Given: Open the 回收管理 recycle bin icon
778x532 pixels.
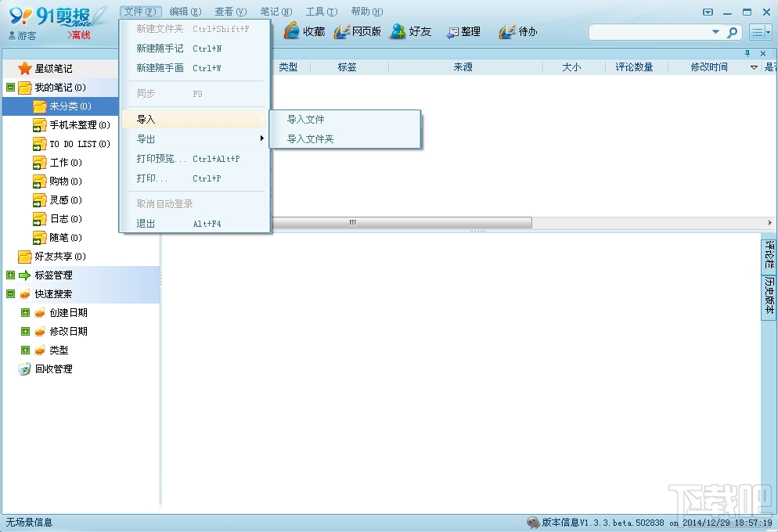Looking at the screenshot, I should (x=24, y=369).
